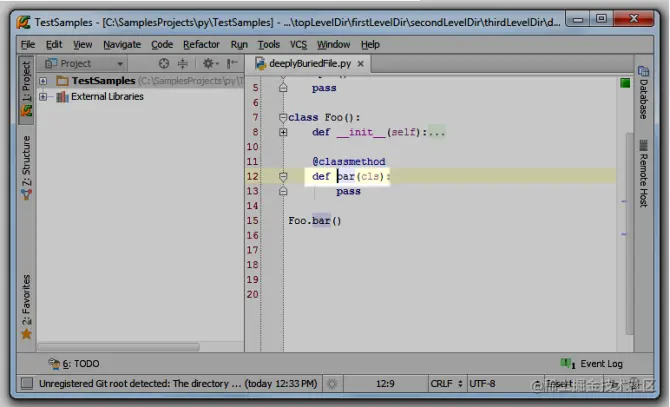The height and width of the screenshot is (407, 670).
Task: Expand the folded __init__ method
Action: 283,132
